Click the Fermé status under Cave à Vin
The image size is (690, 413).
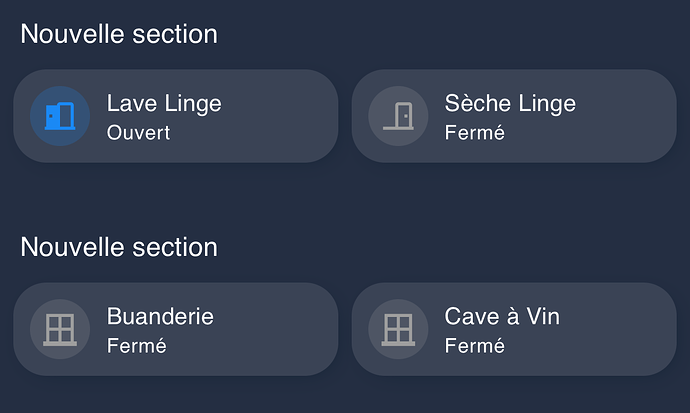tap(474, 346)
